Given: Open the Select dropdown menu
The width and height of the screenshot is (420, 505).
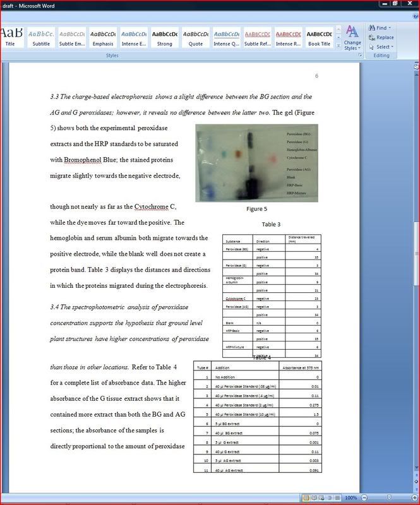Looking at the screenshot, I should point(381,47).
